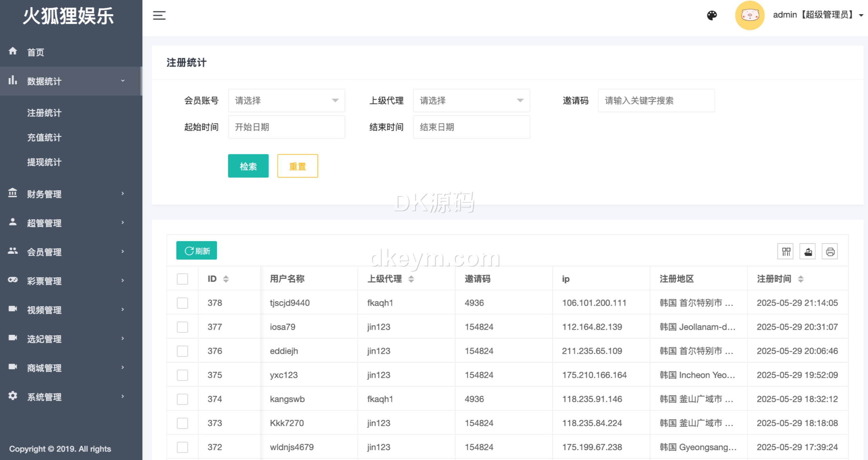Sort by 注册时间 column arrows
Image resolution: width=868 pixels, height=460 pixels.
click(801, 279)
